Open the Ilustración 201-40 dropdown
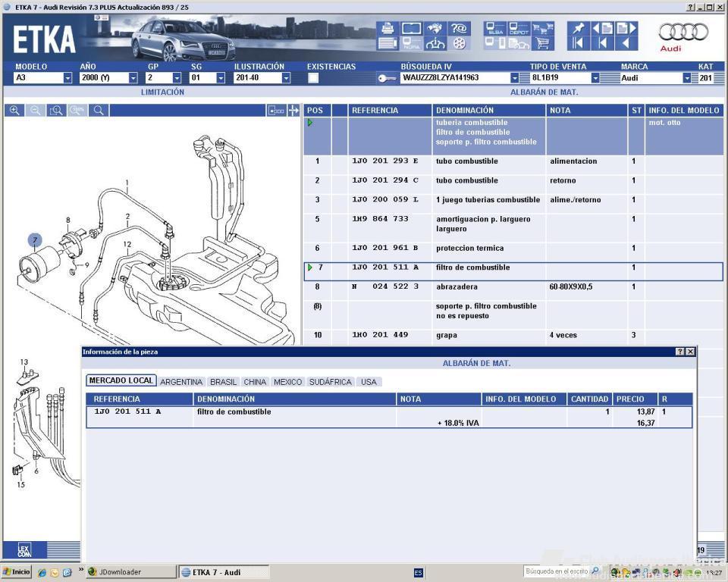728x582 pixels. point(287,78)
